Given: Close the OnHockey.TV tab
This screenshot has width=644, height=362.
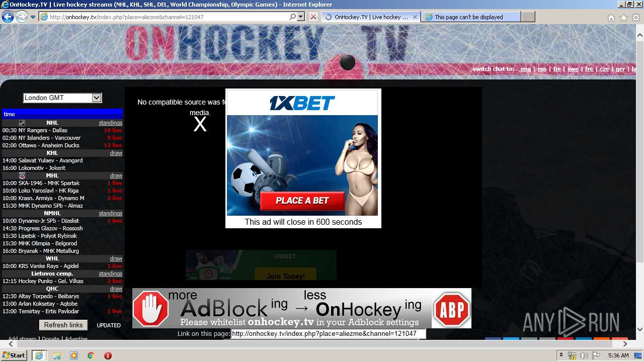Looking at the screenshot, I should pyautogui.click(x=415, y=17).
